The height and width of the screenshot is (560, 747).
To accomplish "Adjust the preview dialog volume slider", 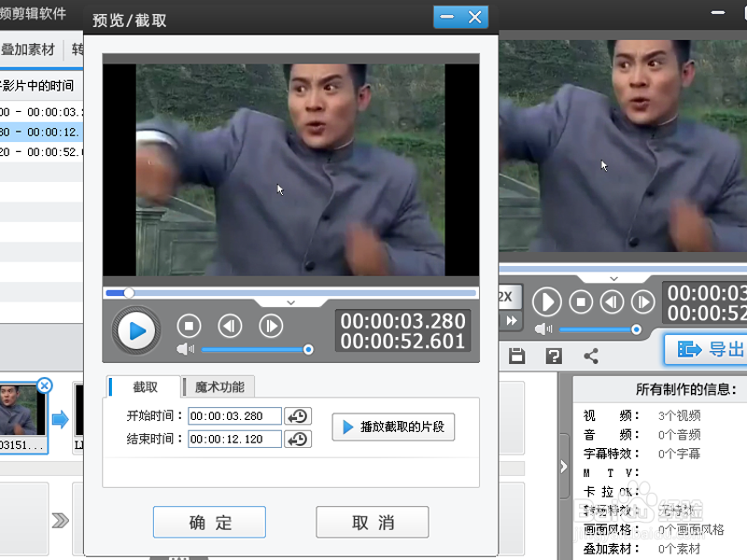I will tap(258, 350).
